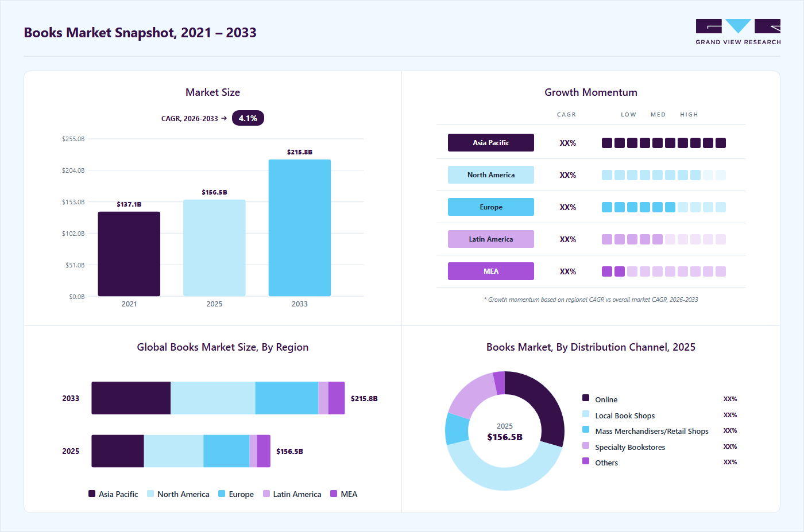Click the MEA segment of 2025 stacked bar
The width and height of the screenshot is (804, 532).
(x=264, y=451)
